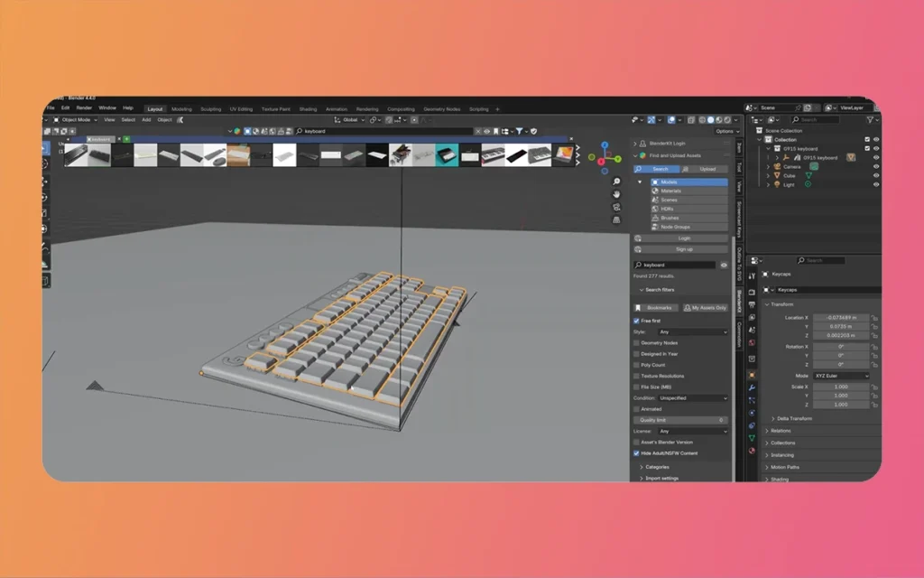Open the rotation Mode XYZ Euler dropdown
This screenshot has height=578, width=924.
click(842, 376)
